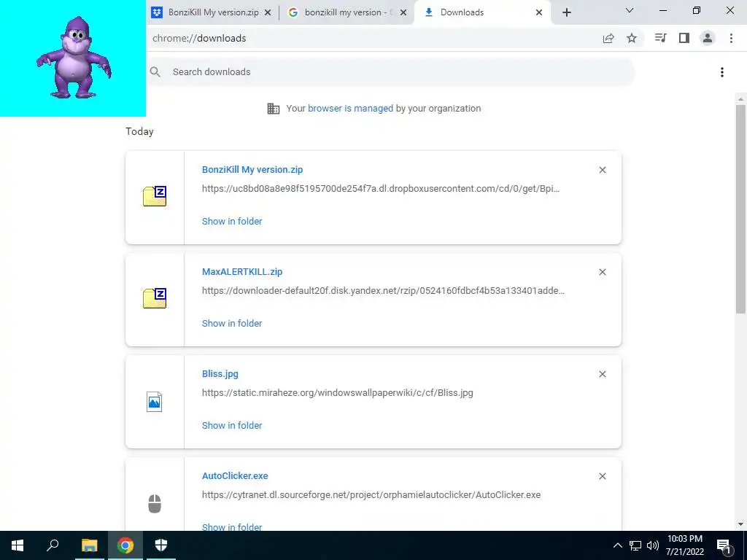Click the scrollbar up arrow
Screen dimensions: 747x560
(740, 99)
